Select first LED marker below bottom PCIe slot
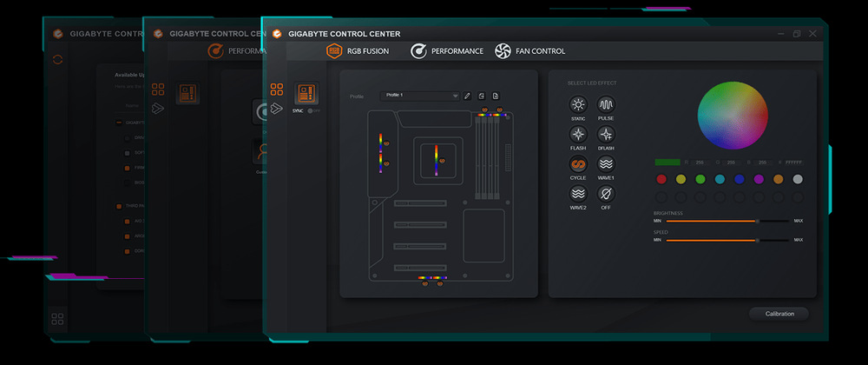The width and height of the screenshot is (868, 365). pyautogui.click(x=424, y=283)
